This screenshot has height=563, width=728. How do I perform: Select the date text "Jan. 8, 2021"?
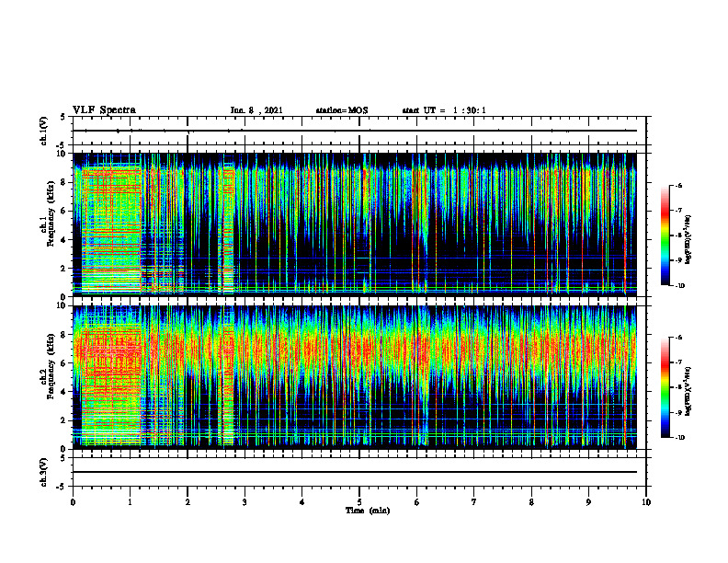(x=256, y=110)
